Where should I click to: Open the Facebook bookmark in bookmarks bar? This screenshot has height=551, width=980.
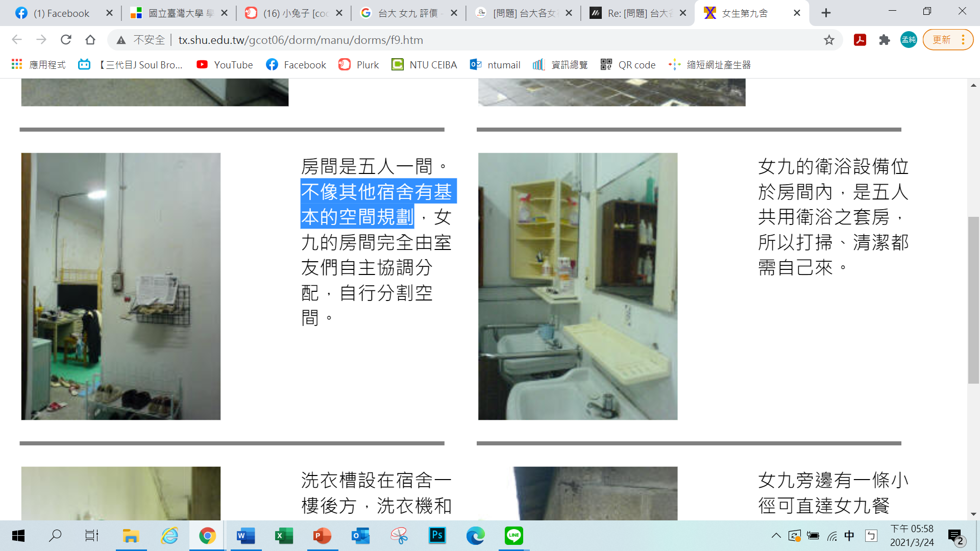click(296, 65)
